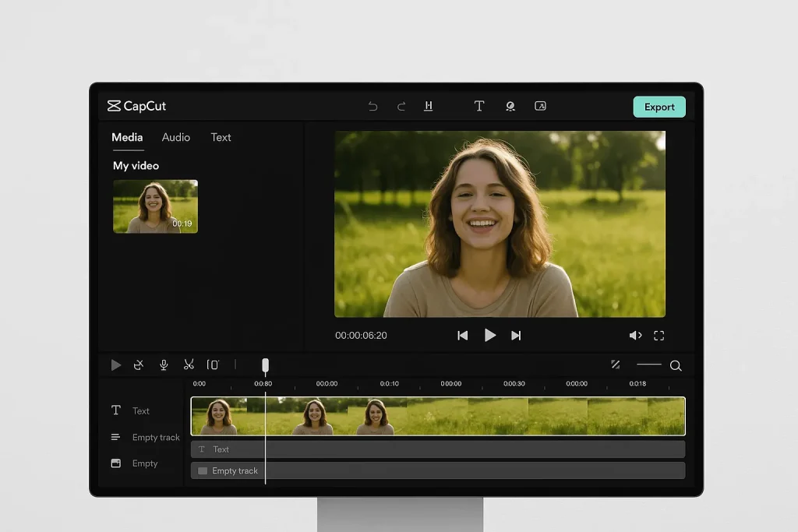Switch to the Audio tab
This screenshot has width=798, height=532.
point(175,137)
